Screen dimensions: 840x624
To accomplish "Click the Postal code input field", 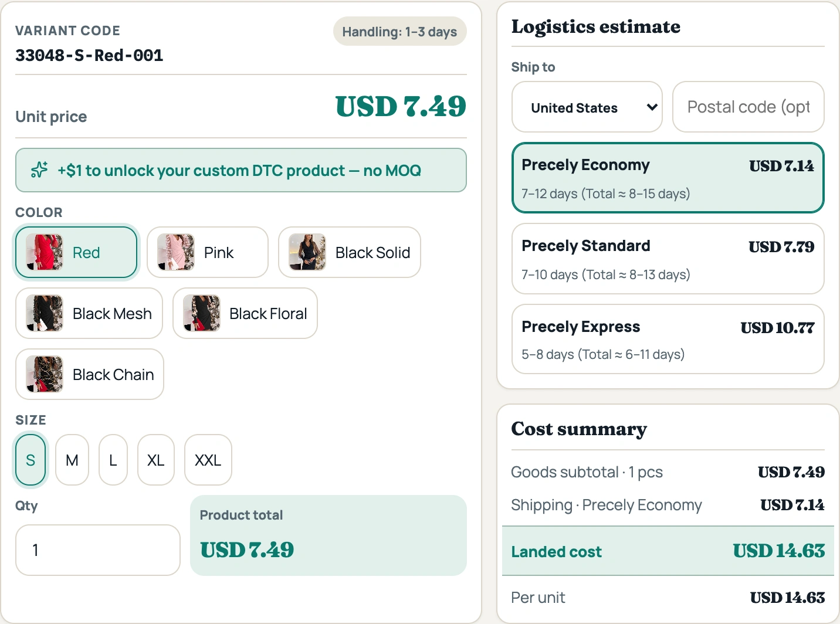I will 748,107.
